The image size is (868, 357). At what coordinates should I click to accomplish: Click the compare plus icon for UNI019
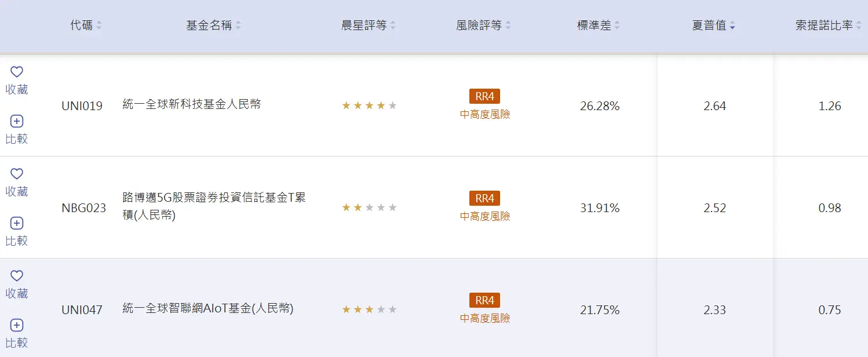pyautogui.click(x=17, y=121)
